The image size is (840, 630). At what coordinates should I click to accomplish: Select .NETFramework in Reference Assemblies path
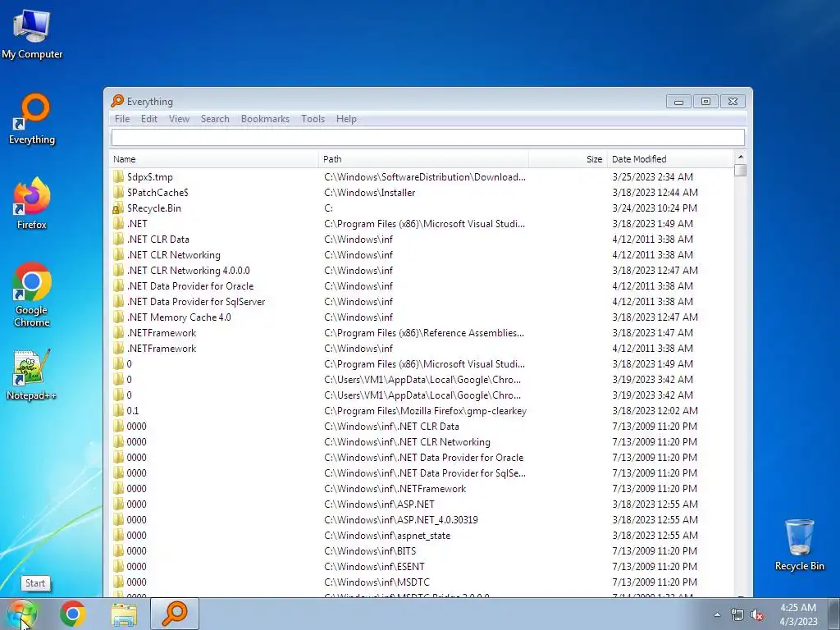click(x=422, y=333)
